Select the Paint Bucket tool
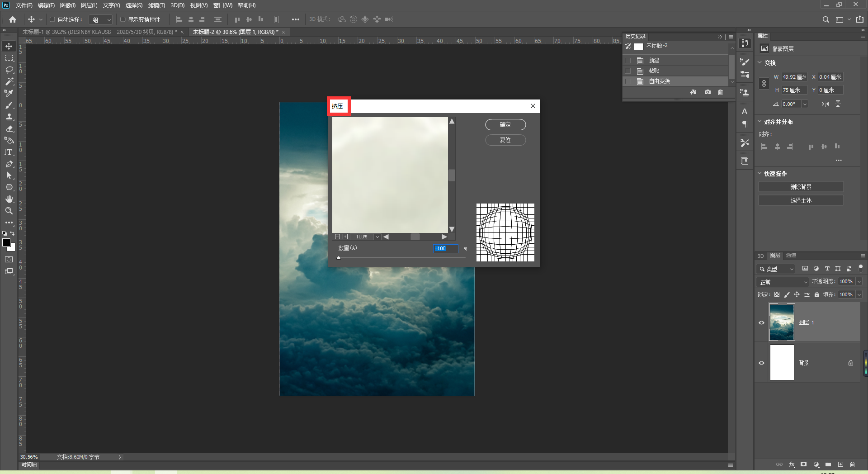868x474 pixels. point(9,141)
